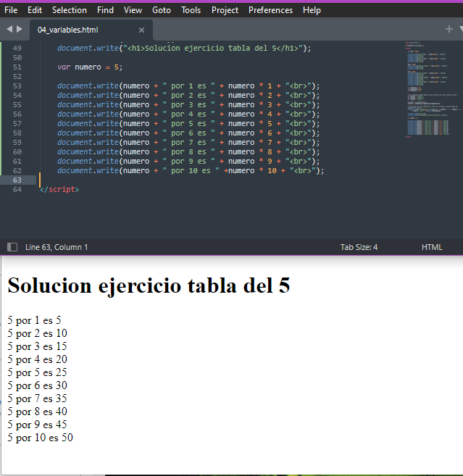The image size is (463, 476).
Task: Click output text 5 por 6 es 30
Action: click(38, 385)
